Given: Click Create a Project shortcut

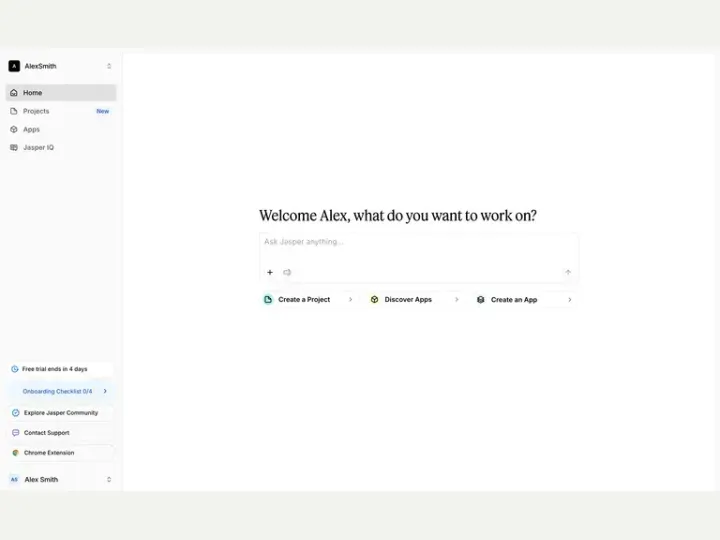Looking at the screenshot, I should pos(309,299).
